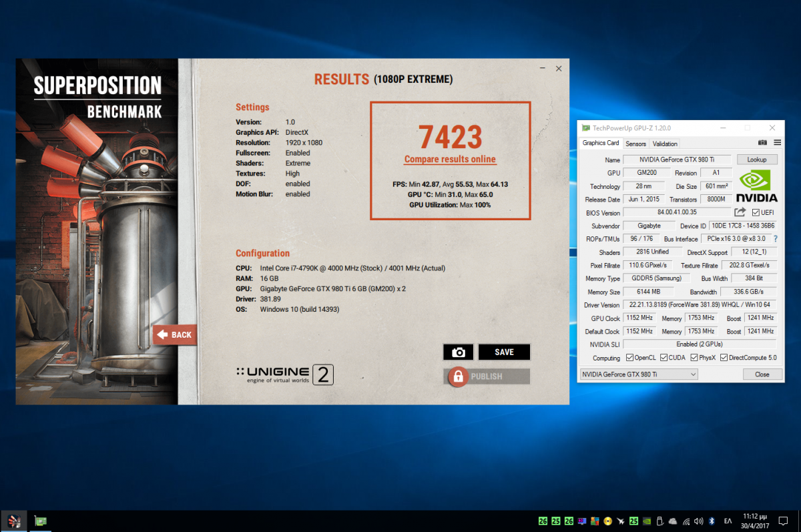Screen dimensions: 801x532
Task: Click the camera screenshot icon in Superposition
Action: (x=458, y=352)
